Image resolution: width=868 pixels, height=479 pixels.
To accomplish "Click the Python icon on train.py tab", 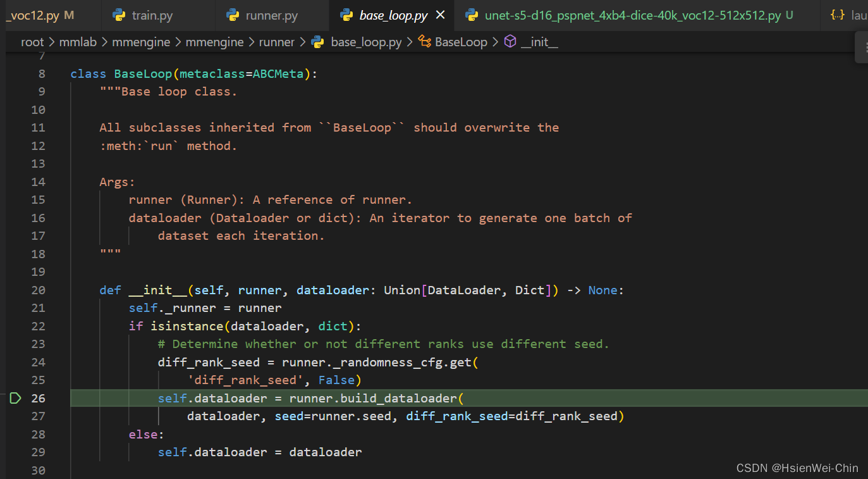I will pos(119,15).
